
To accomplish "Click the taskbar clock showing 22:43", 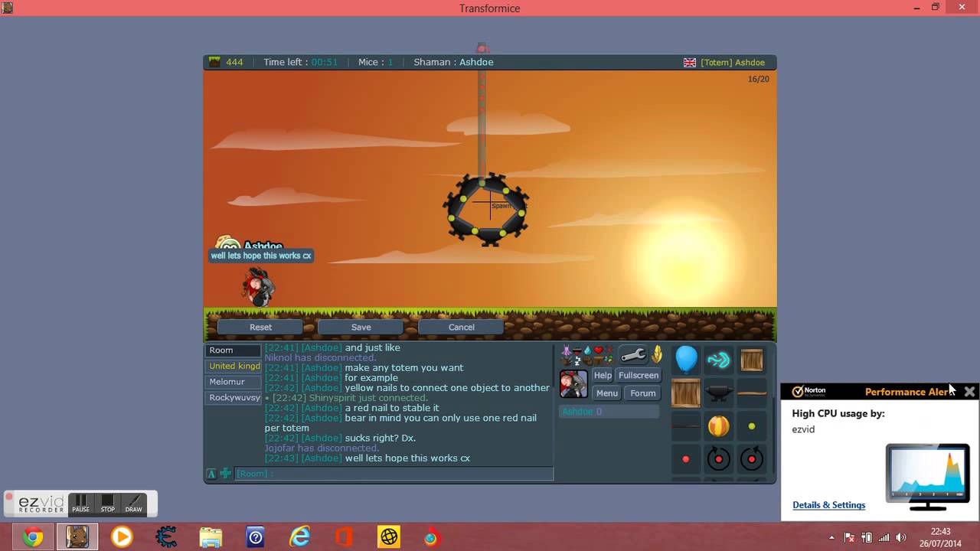I will tap(940, 537).
